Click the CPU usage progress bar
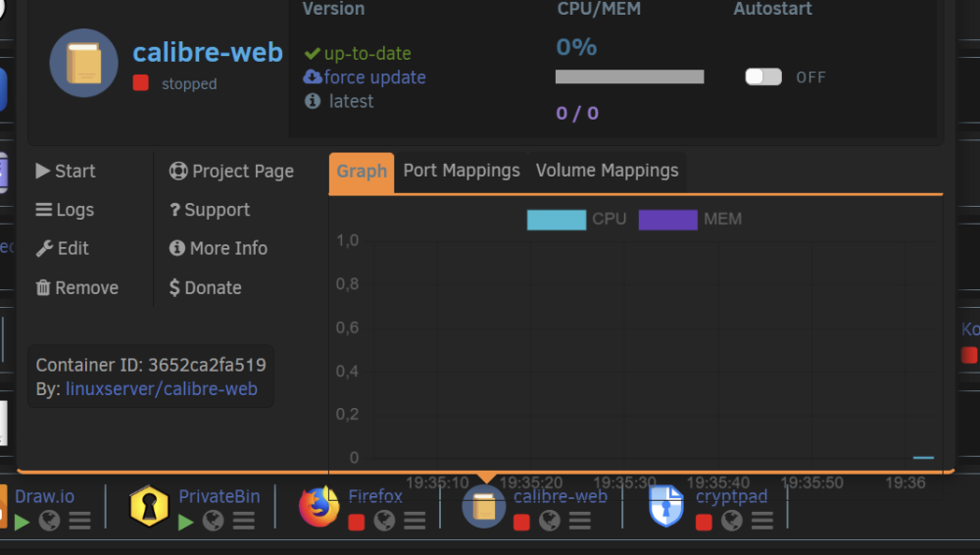The image size is (980, 555). pyautogui.click(x=629, y=76)
